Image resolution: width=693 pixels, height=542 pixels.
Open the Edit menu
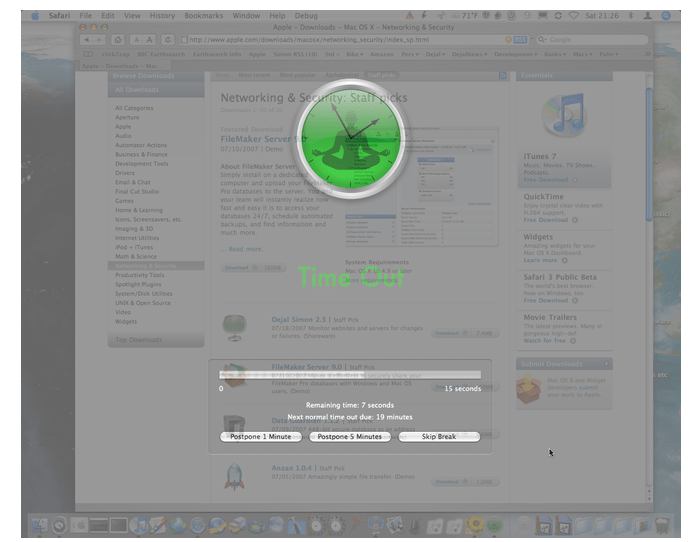point(108,16)
